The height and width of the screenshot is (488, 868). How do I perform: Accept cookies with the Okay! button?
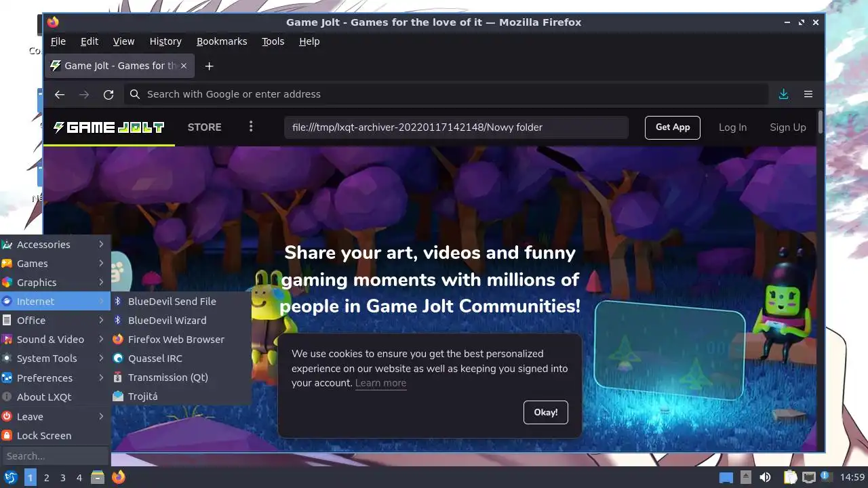(x=546, y=412)
